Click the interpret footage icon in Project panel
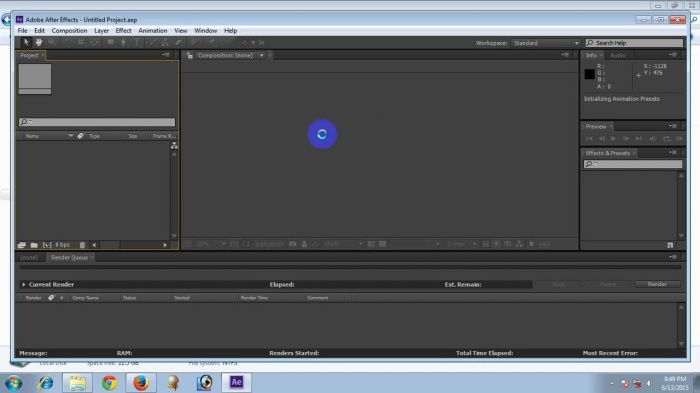The height and width of the screenshot is (393, 700). tap(21, 245)
